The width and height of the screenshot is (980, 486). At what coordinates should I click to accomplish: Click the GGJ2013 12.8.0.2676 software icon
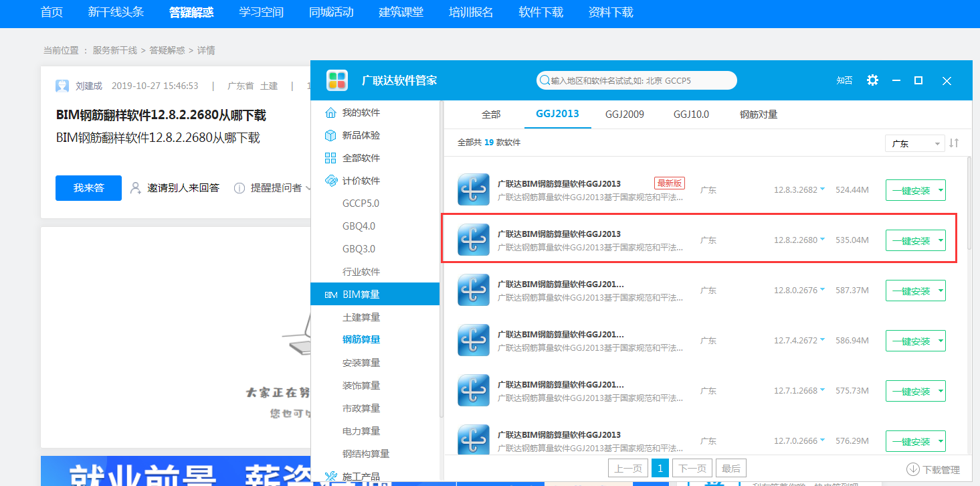pos(474,290)
